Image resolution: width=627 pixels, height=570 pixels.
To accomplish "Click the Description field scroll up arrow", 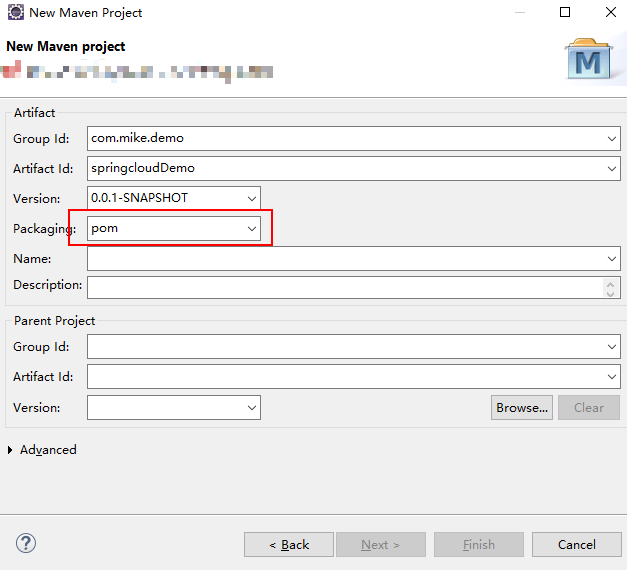I will click(x=610, y=284).
